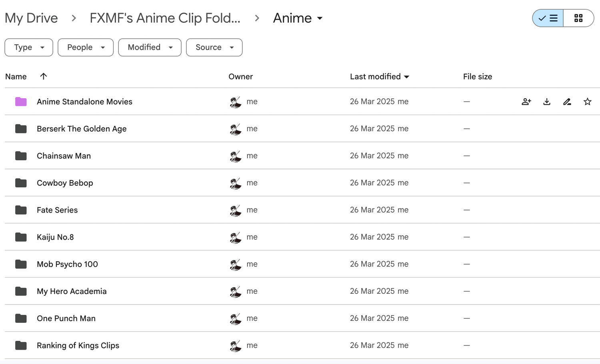
Task: Go to FXMF's Anime Clip Folder breadcrumb
Action: (165, 18)
